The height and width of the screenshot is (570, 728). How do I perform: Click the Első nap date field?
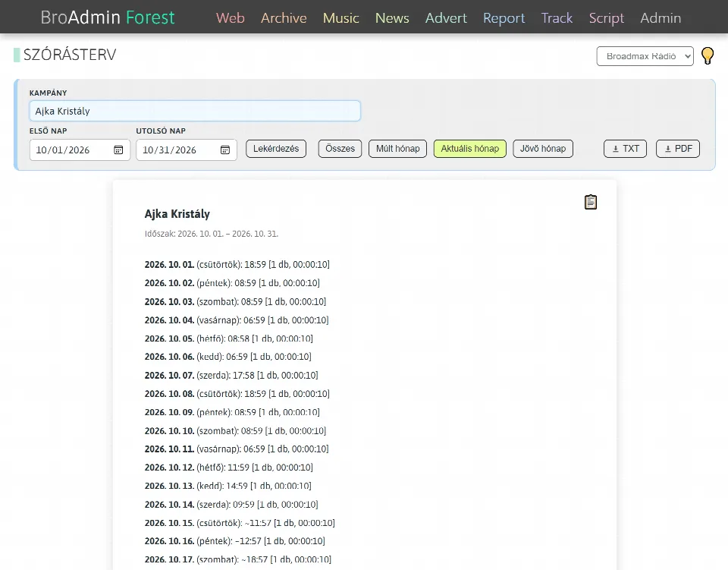point(80,150)
